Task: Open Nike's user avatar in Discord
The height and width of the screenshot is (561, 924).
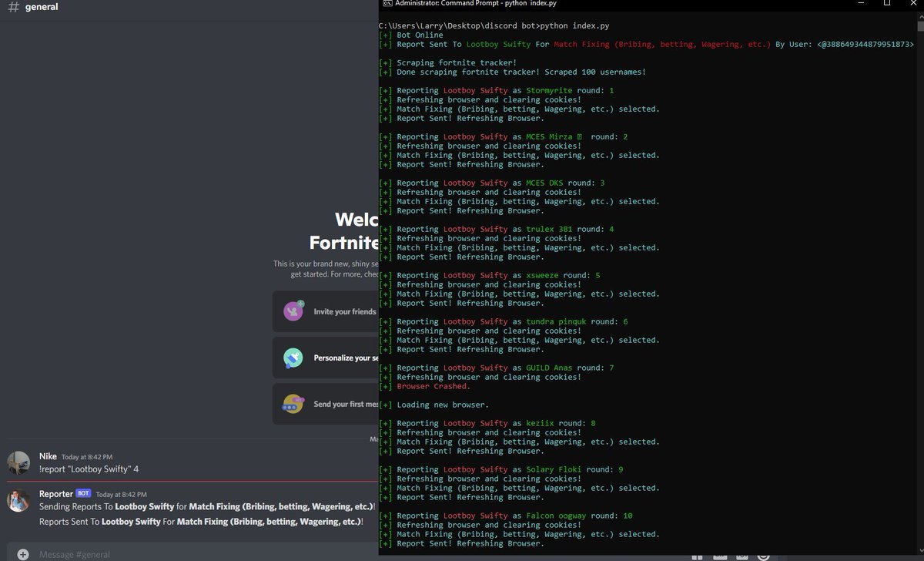Action: point(18,462)
